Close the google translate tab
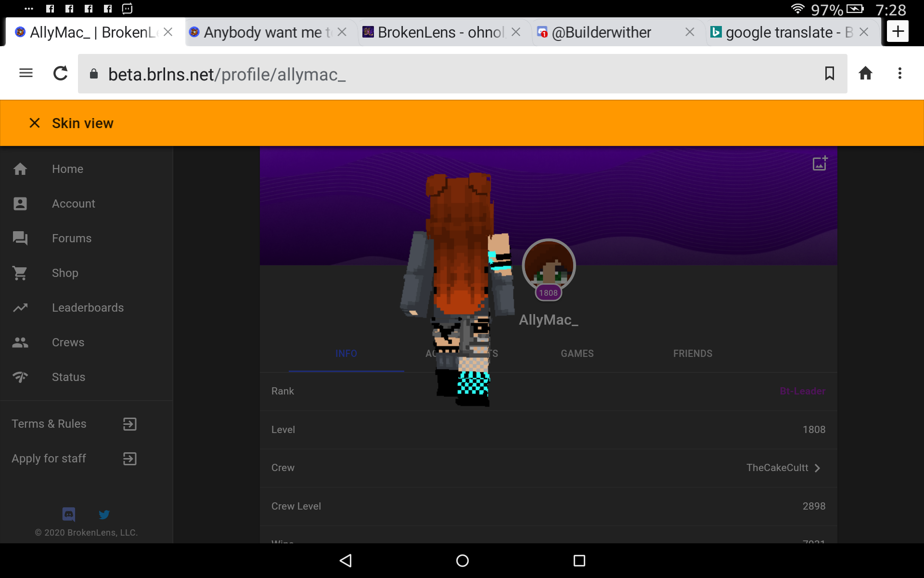The width and height of the screenshot is (924, 578). coord(864,32)
